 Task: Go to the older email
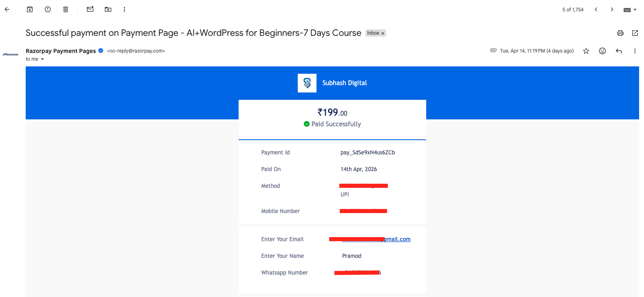(612, 9)
